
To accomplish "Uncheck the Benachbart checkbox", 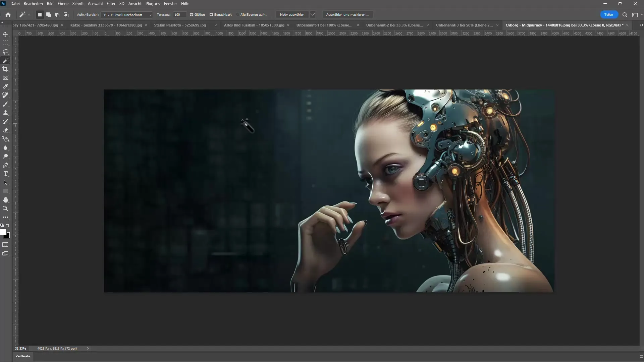I will pos(211,15).
